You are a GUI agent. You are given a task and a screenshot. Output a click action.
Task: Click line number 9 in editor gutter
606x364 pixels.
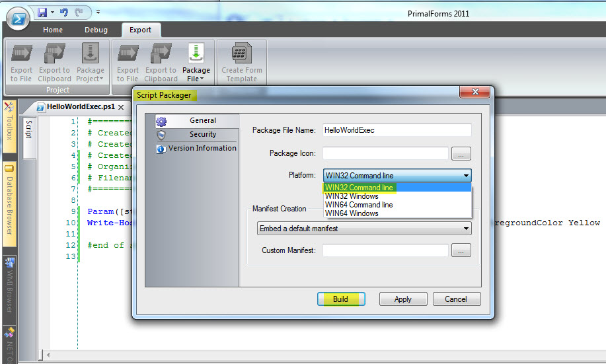tap(73, 211)
